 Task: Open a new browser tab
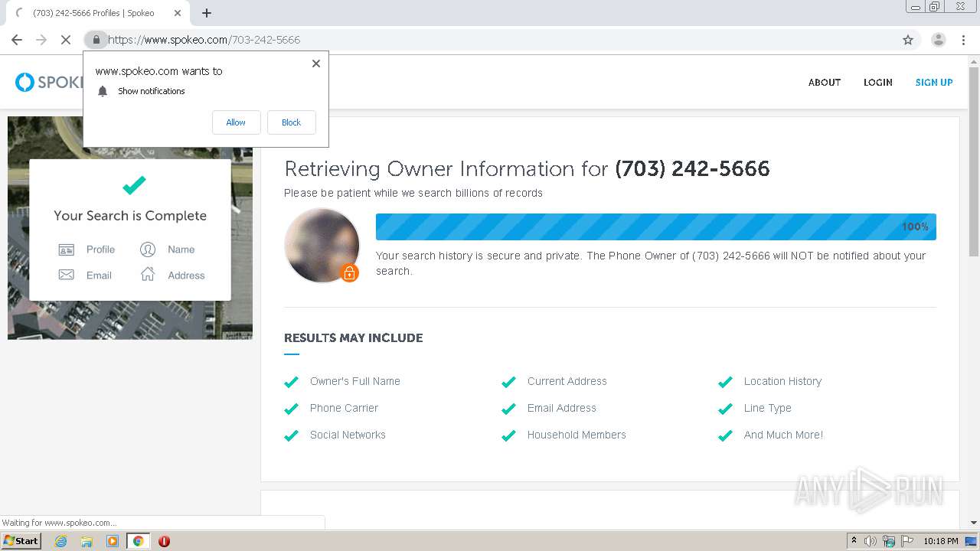click(207, 13)
